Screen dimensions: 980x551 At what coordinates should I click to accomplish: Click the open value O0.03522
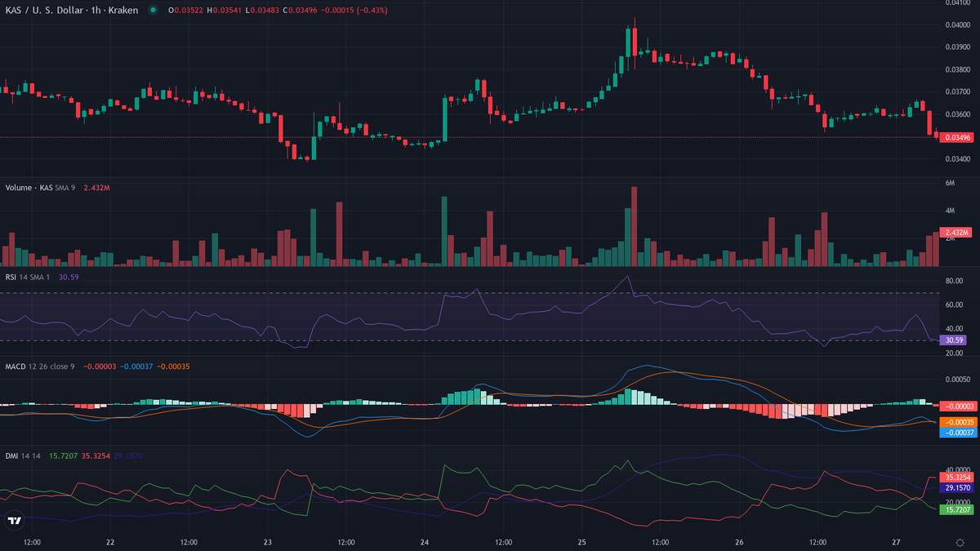(x=187, y=10)
